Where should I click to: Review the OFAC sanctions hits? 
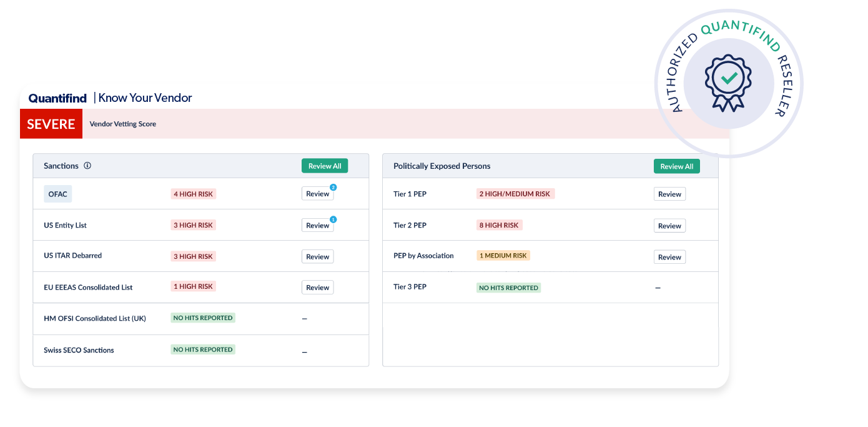pos(317,194)
